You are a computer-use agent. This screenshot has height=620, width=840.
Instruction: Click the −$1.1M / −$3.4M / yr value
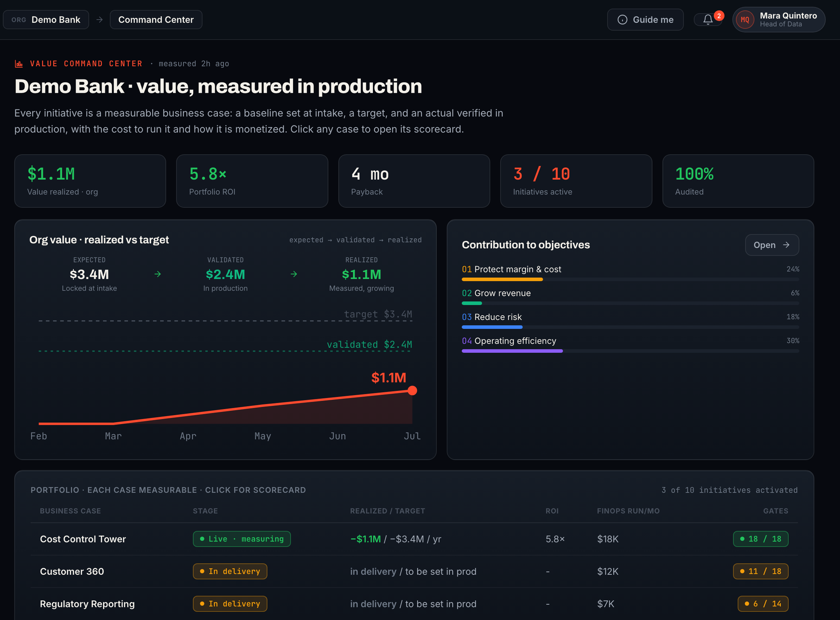coord(396,539)
